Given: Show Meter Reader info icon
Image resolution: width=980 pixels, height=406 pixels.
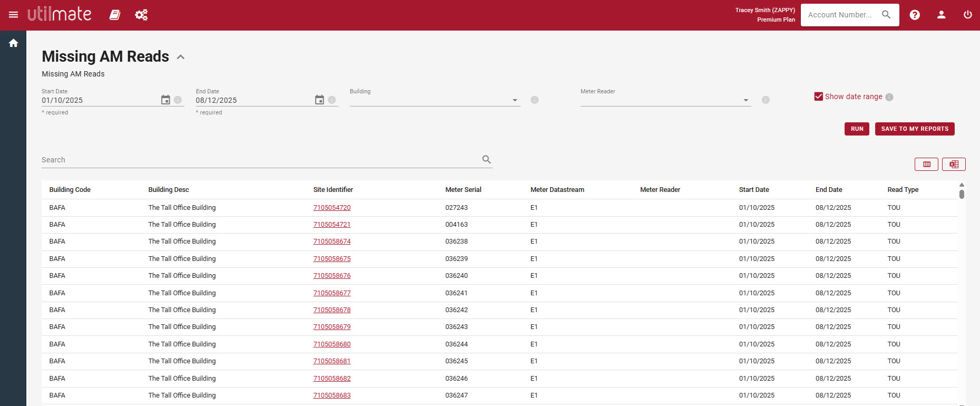Looking at the screenshot, I should [766, 100].
